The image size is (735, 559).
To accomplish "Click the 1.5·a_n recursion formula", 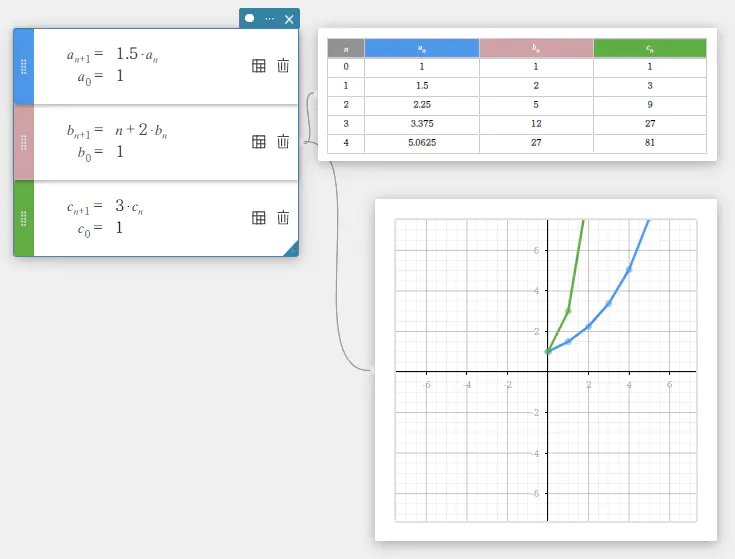I will (137, 54).
